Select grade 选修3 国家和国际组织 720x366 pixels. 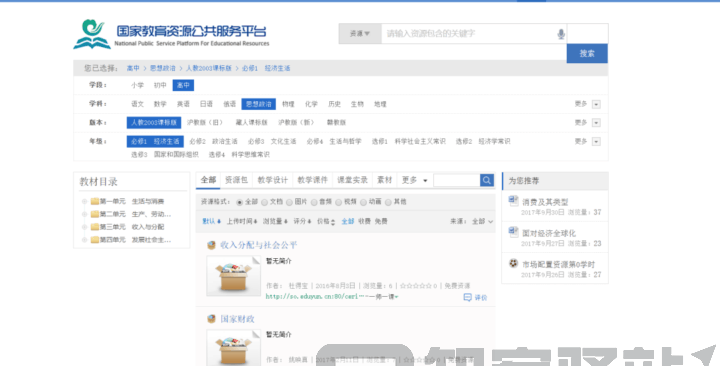click(165, 155)
